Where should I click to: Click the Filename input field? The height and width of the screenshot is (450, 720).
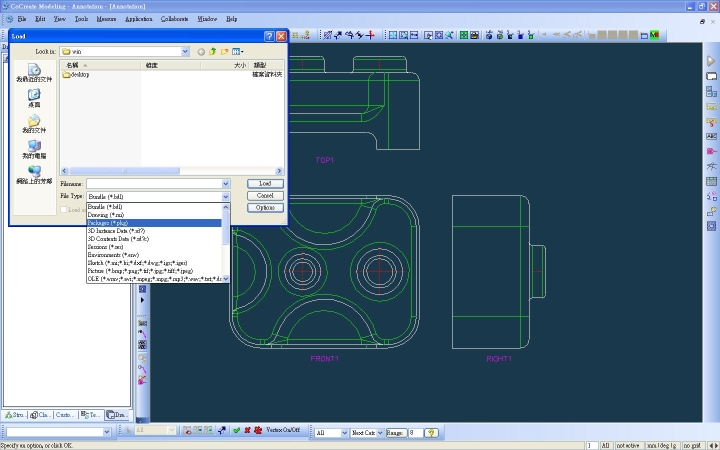pos(154,184)
